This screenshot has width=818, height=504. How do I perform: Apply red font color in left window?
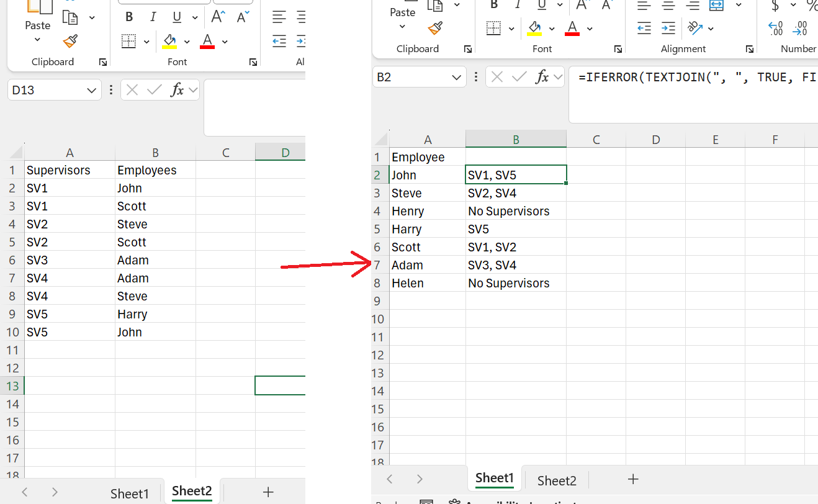click(x=207, y=42)
